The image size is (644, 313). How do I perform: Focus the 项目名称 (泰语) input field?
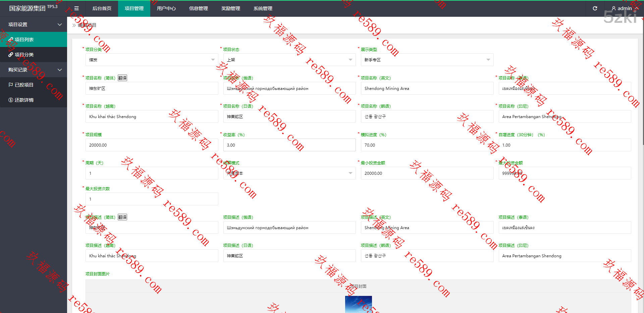[565, 88]
